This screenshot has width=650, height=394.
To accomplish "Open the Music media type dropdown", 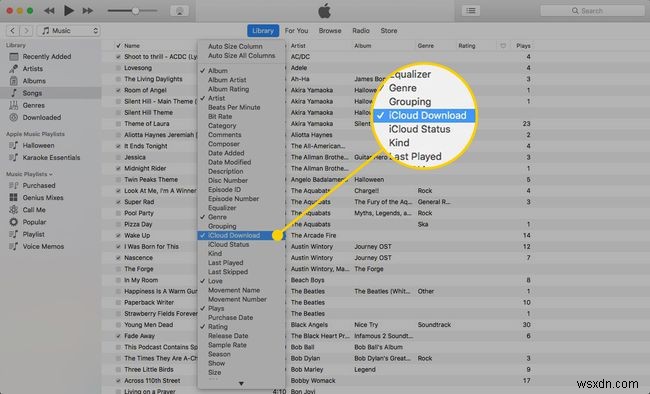I will tap(69, 31).
